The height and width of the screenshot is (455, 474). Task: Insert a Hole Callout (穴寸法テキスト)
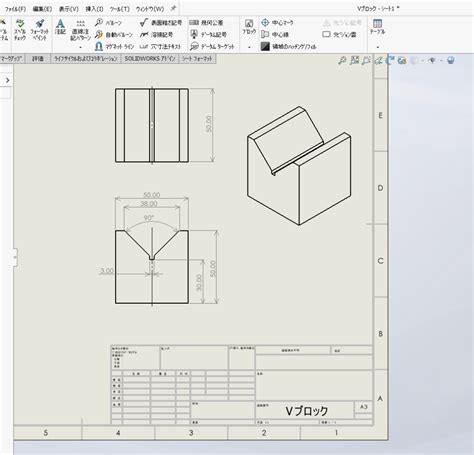[x=160, y=46]
